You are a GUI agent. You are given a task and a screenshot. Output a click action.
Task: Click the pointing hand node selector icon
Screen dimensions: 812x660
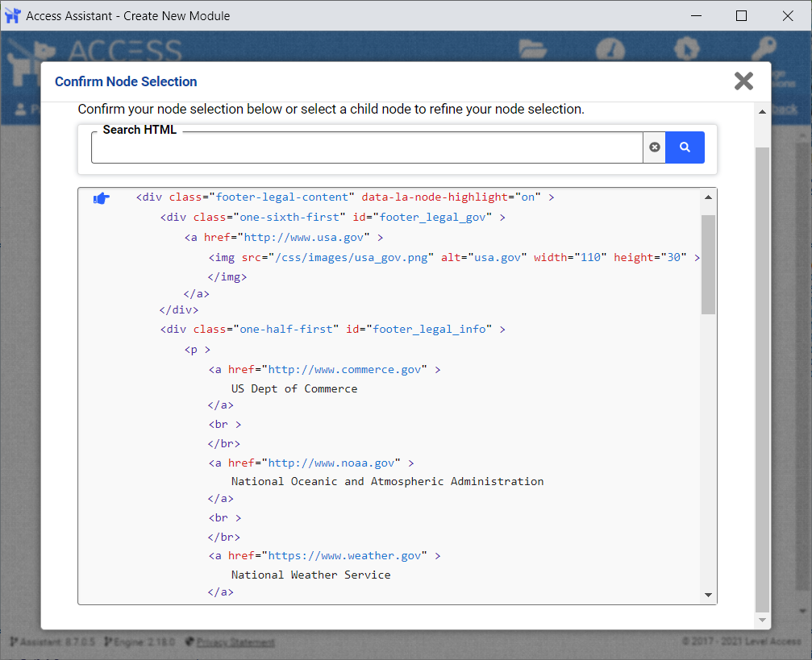click(102, 197)
